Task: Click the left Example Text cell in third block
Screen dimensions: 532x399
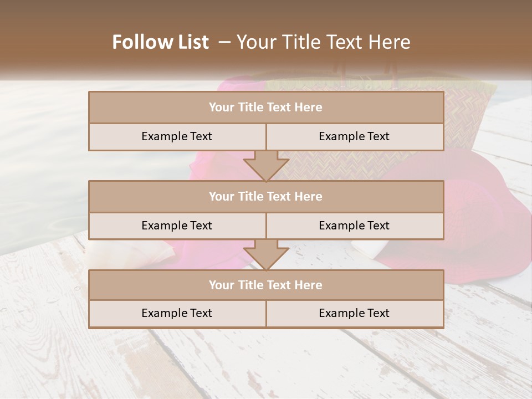Action: tap(177, 314)
